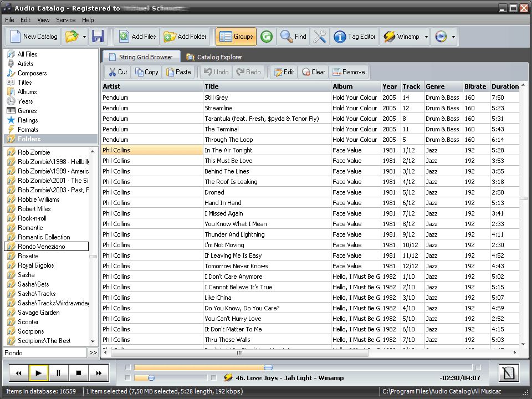Image resolution: width=532 pixels, height=399 pixels.
Task: Open the Tag Editor
Action: click(x=354, y=37)
